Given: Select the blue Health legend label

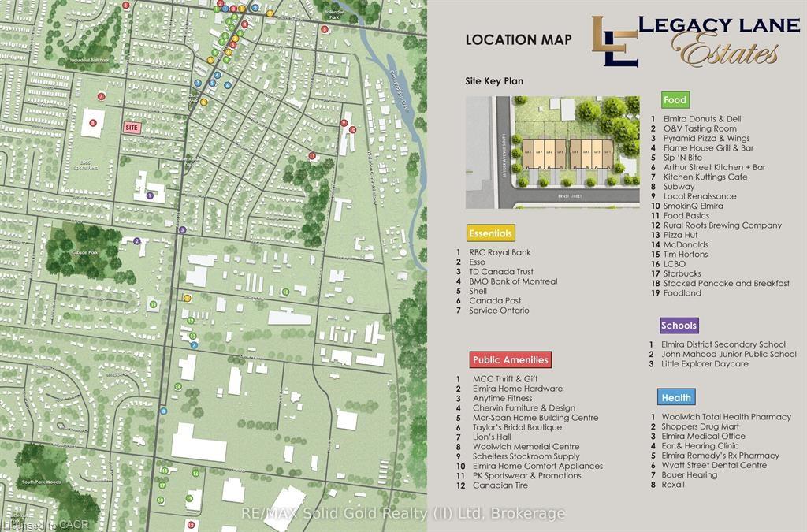Looking at the screenshot, I should click(676, 398).
